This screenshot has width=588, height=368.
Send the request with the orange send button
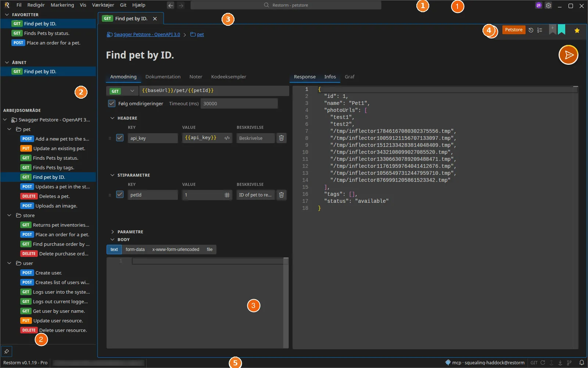568,55
